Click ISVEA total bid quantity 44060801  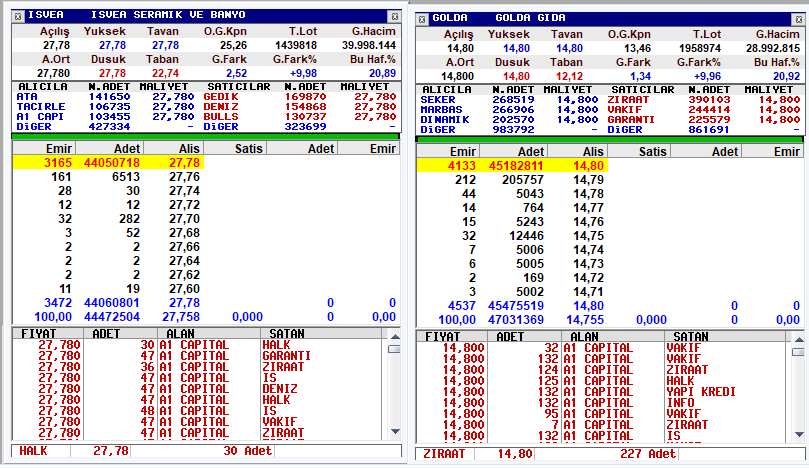pos(112,303)
